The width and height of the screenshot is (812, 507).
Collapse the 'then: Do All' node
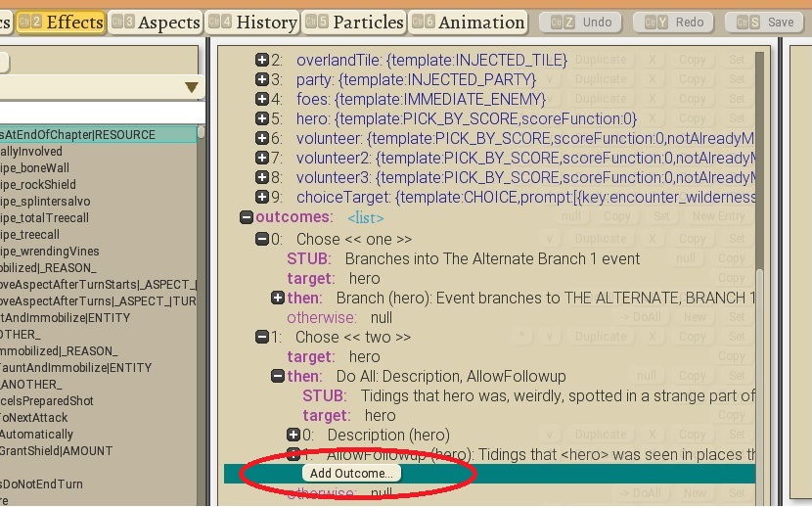click(278, 376)
